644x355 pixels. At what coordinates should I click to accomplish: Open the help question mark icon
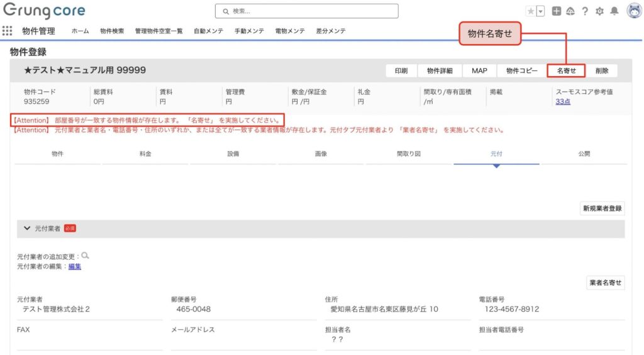585,11
